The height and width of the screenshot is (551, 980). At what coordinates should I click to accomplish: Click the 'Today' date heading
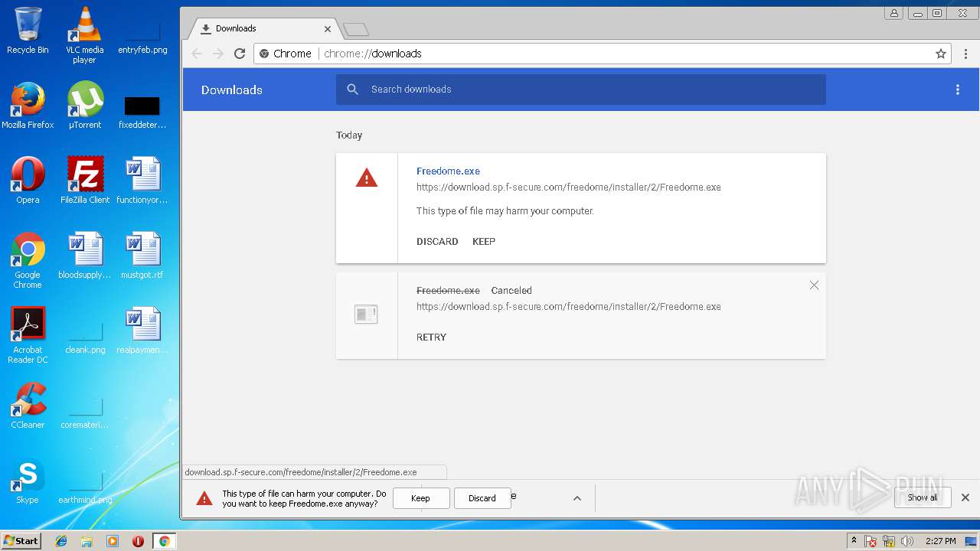tap(349, 135)
